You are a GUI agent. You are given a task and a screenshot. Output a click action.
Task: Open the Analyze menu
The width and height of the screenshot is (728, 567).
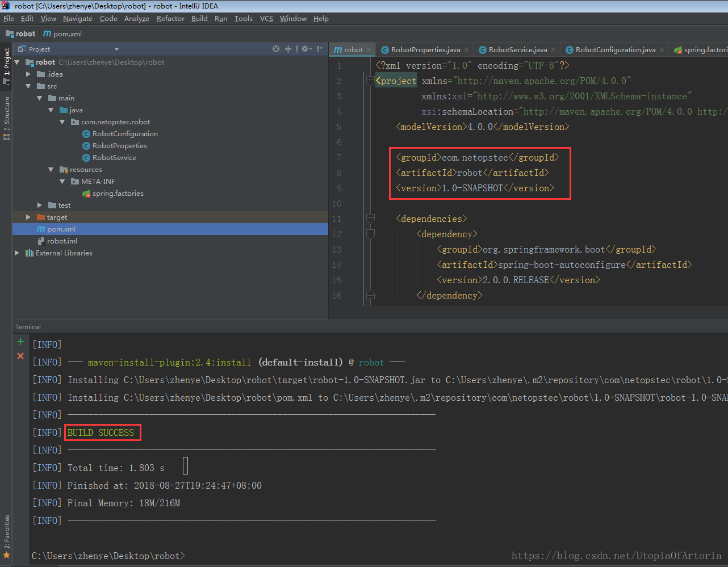tap(137, 19)
